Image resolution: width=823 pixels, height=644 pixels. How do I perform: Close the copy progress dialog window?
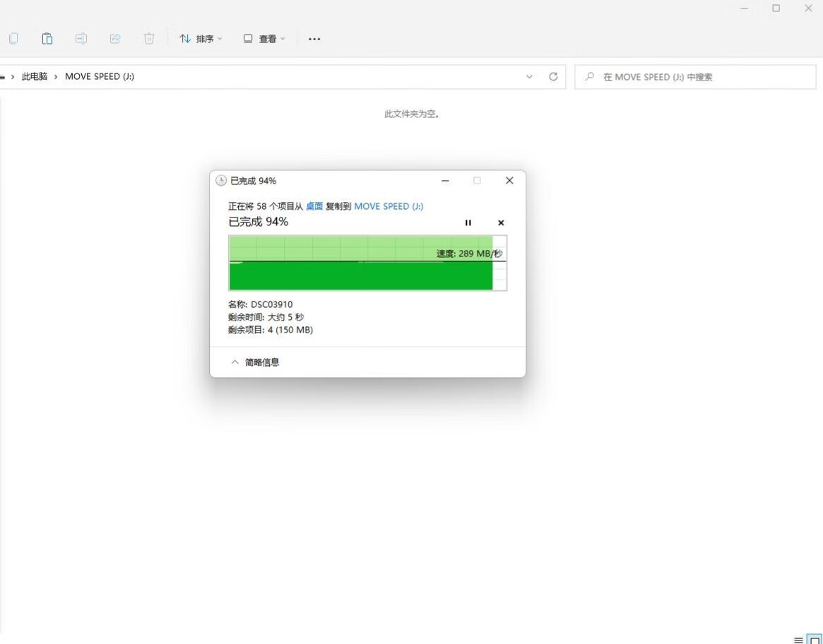pyautogui.click(x=509, y=181)
